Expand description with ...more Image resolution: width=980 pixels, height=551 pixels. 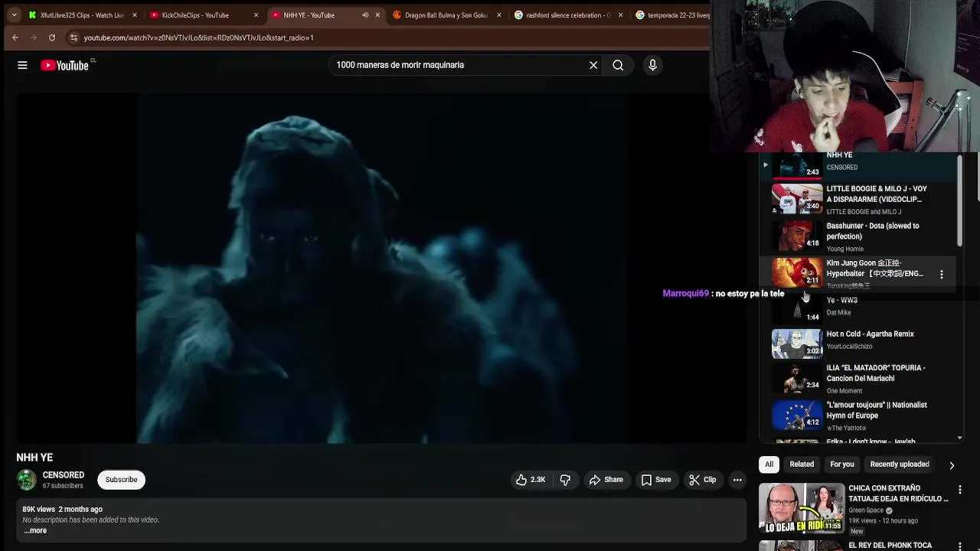(35, 530)
